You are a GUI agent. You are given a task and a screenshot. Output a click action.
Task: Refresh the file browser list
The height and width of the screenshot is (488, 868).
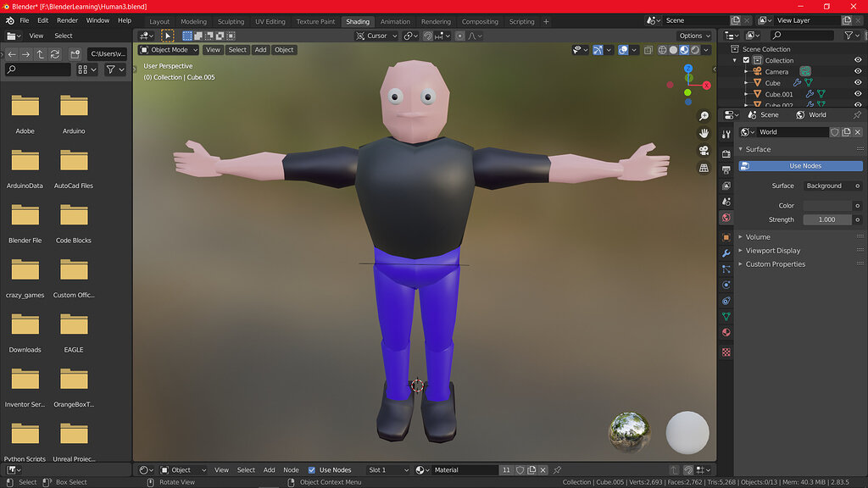(x=55, y=54)
